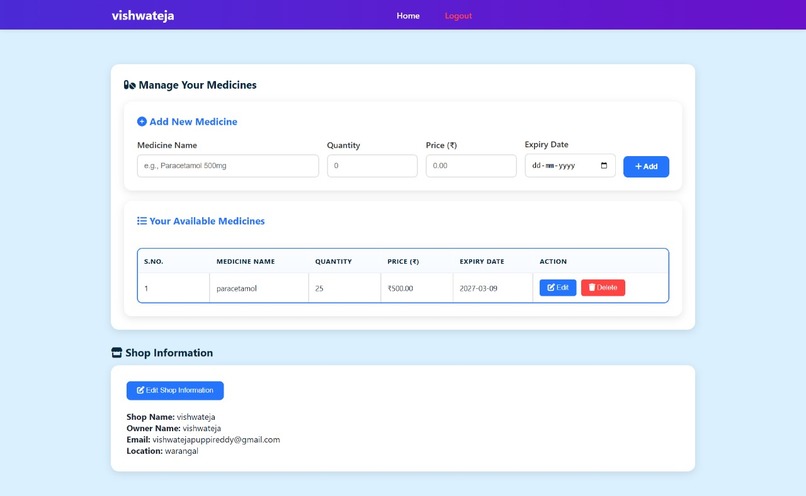Click the Your Available Medicines heading text
Viewport: 806px width, 496px height.
pyautogui.click(x=207, y=221)
